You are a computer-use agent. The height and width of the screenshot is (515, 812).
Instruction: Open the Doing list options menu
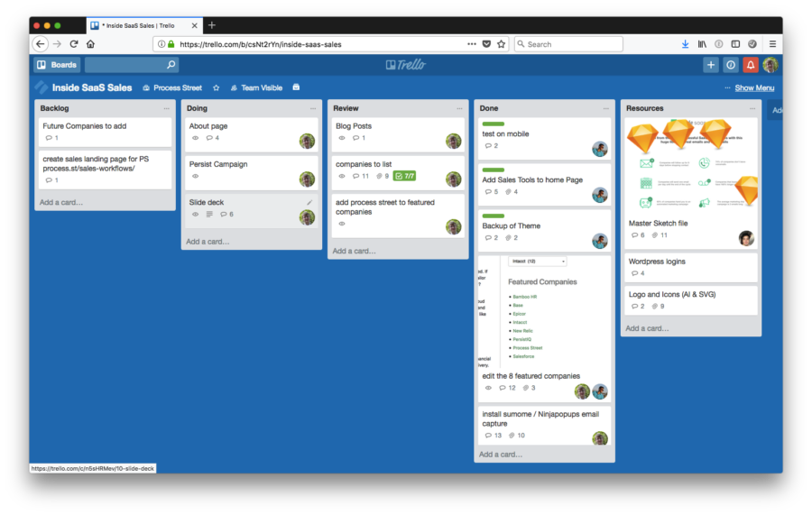[x=313, y=109]
